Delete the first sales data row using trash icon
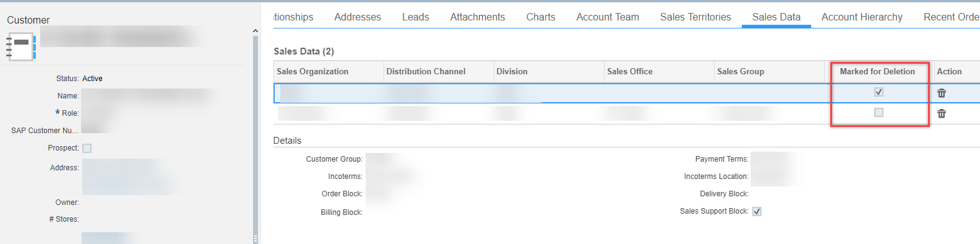Screen dimensions: 980x244 pos(942,93)
